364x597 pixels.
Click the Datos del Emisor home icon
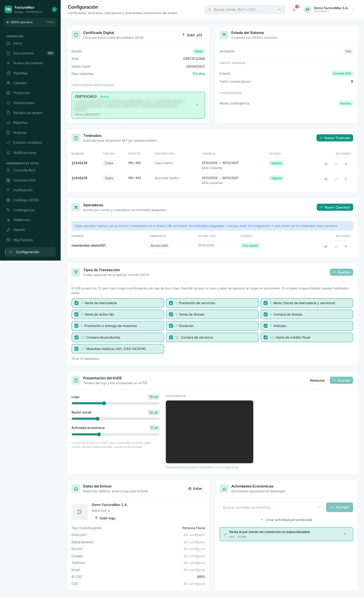click(76, 488)
